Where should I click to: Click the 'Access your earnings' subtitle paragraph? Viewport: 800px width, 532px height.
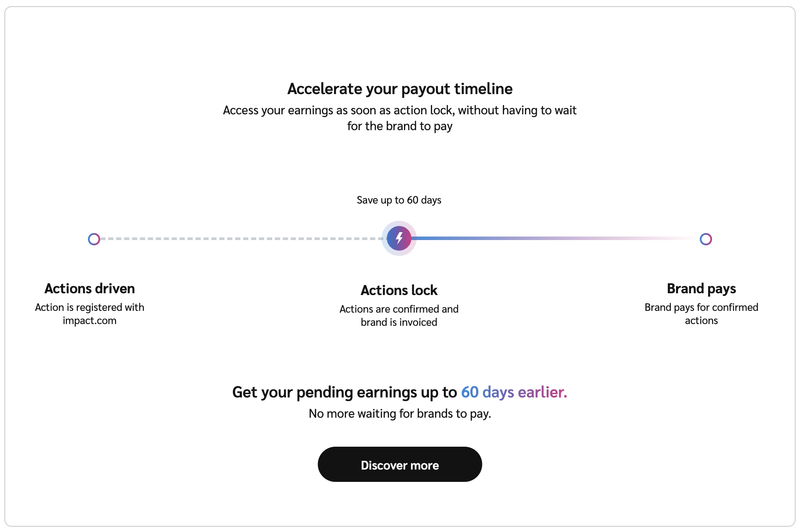pyautogui.click(x=400, y=118)
